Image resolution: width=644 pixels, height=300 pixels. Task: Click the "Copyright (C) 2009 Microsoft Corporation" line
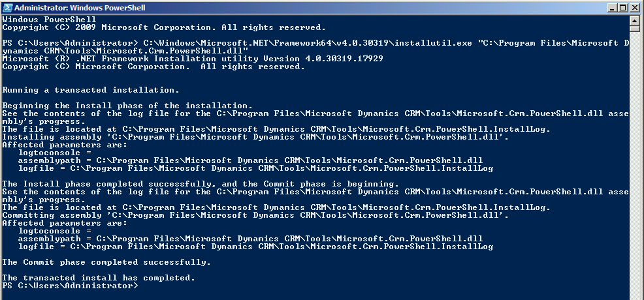(x=163, y=27)
